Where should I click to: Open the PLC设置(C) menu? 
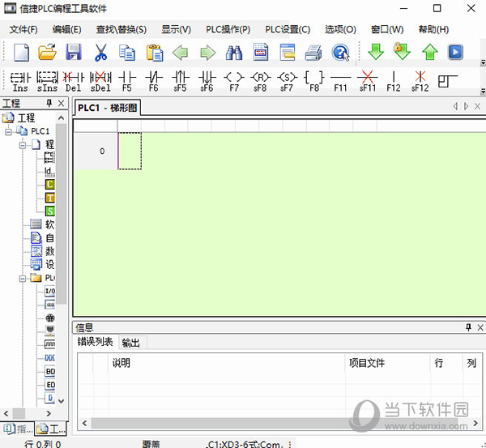[288, 29]
